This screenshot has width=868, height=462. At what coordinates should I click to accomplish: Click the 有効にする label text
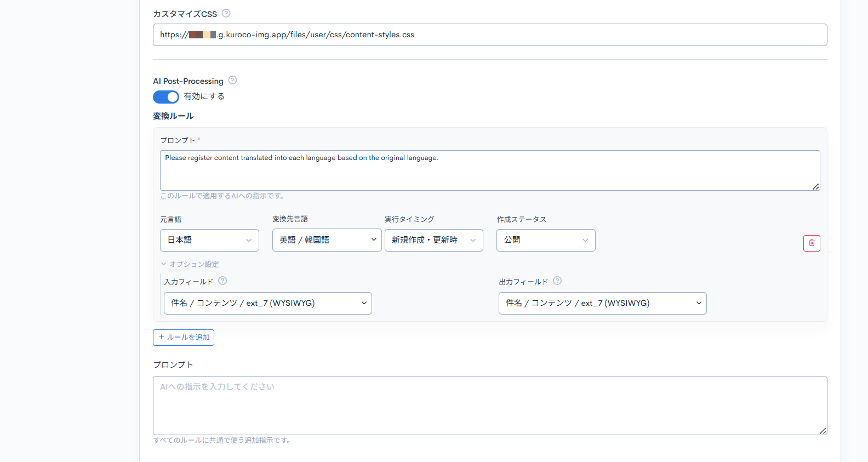point(204,96)
